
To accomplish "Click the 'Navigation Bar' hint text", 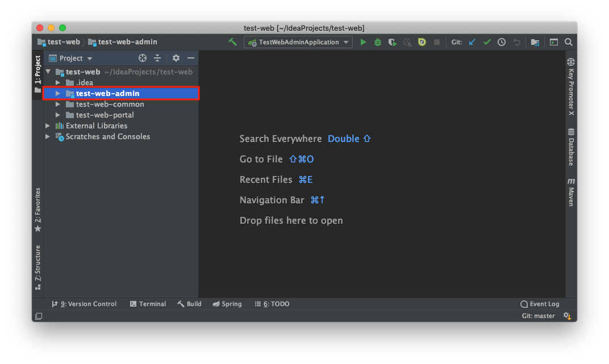I will [x=272, y=200].
